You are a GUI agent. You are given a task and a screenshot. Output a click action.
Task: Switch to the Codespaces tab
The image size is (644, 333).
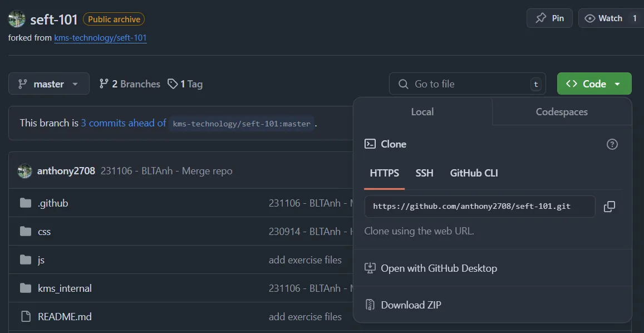click(562, 112)
